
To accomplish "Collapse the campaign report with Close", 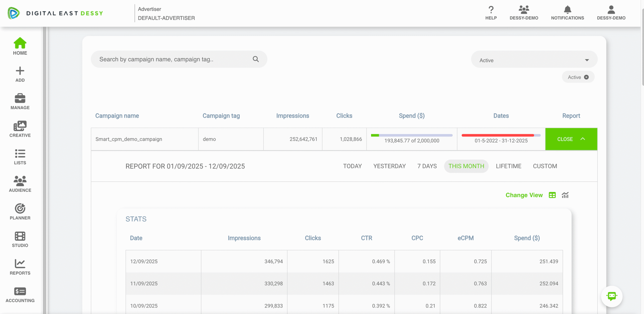I will 571,139.
